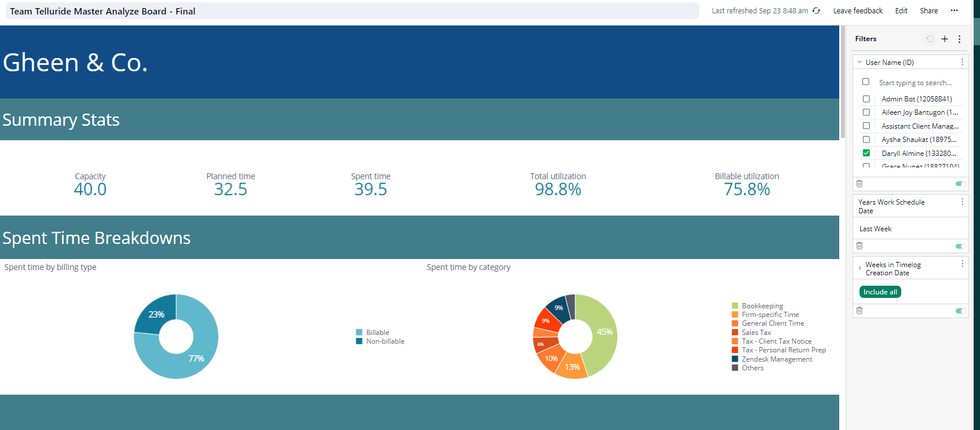Open the Share option
980x430 pixels.
[x=928, y=11]
